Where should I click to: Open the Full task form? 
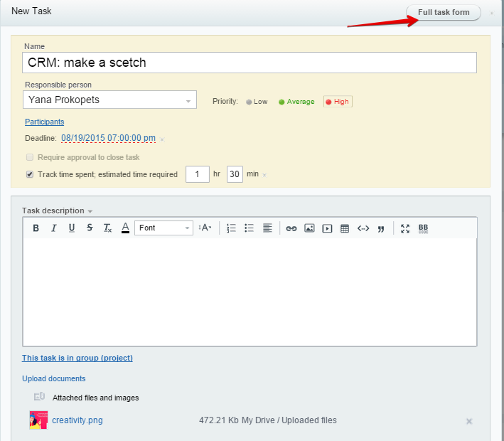(x=444, y=13)
